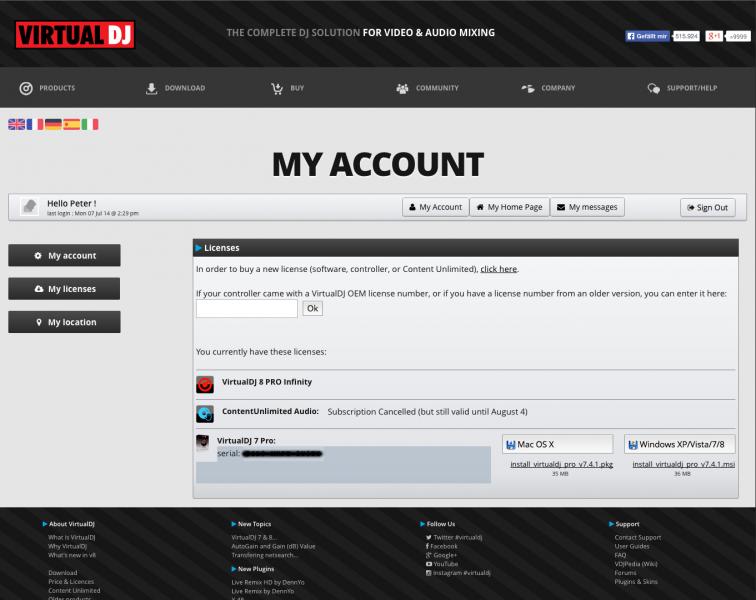Select the Mac OS X download button
Image resolution: width=756 pixels, height=600 pixels.
(x=558, y=444)
